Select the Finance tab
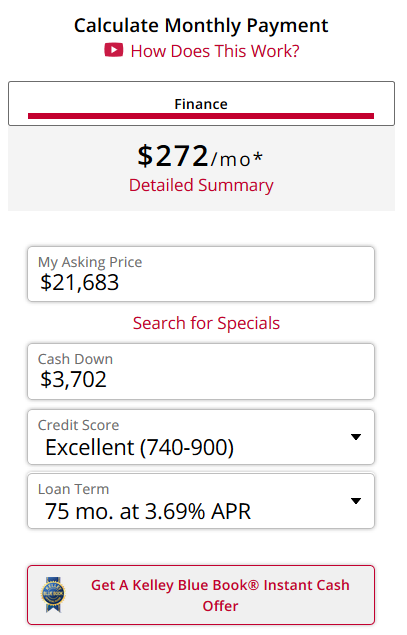This screenshot has width=407, height=635. coord(201,104)
